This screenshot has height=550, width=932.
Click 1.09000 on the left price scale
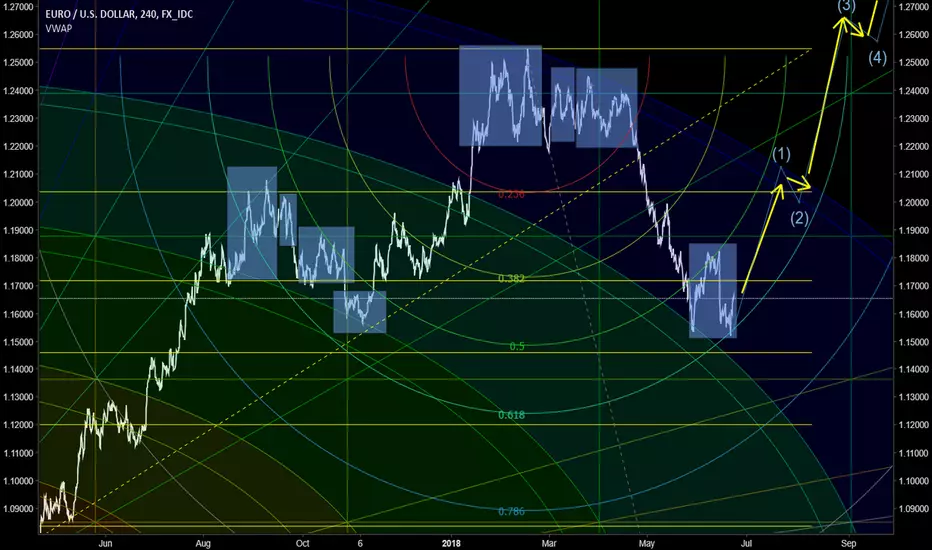18,509
